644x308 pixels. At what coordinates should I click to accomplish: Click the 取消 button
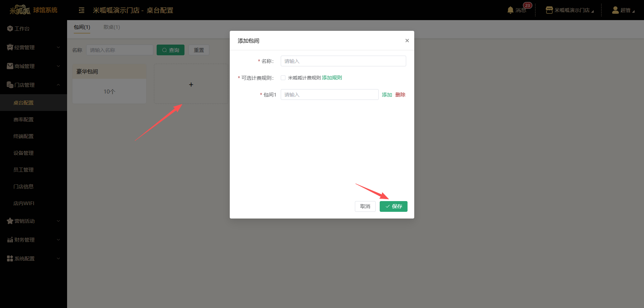pos(365,206)
